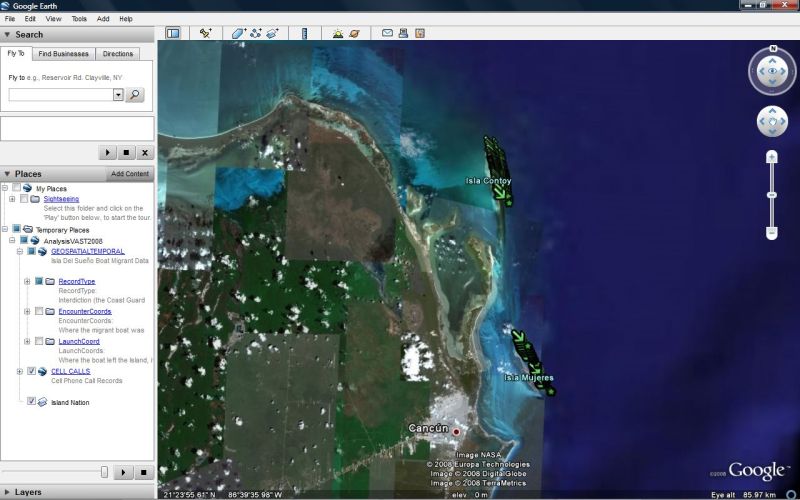Click the Print icon in toolbar
800x500 pixels.
[402, 33]
